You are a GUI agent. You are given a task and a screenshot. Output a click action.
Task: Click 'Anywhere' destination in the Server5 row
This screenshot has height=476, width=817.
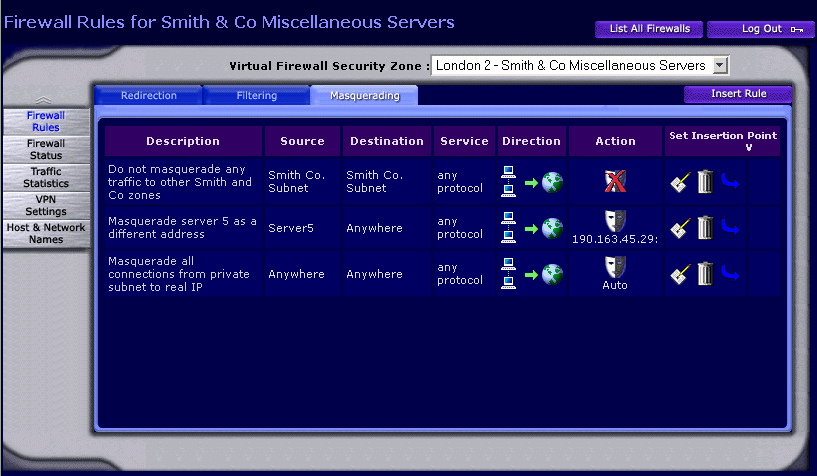coord(374,228)
